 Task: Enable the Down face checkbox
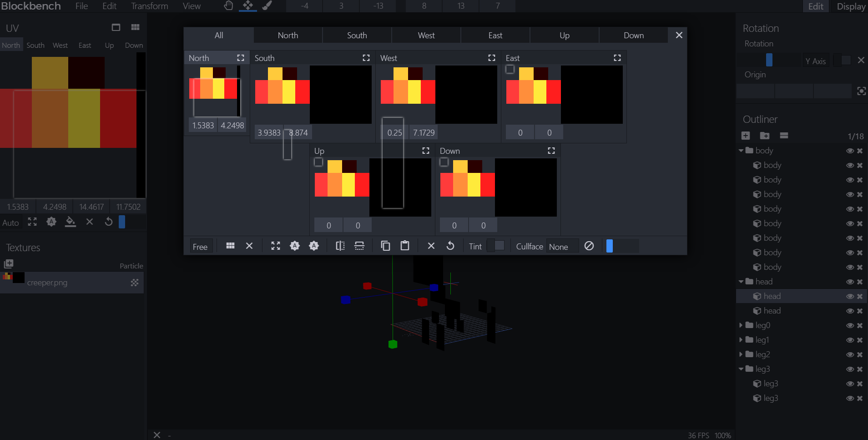pyautogui.click(x=444, y=162)
